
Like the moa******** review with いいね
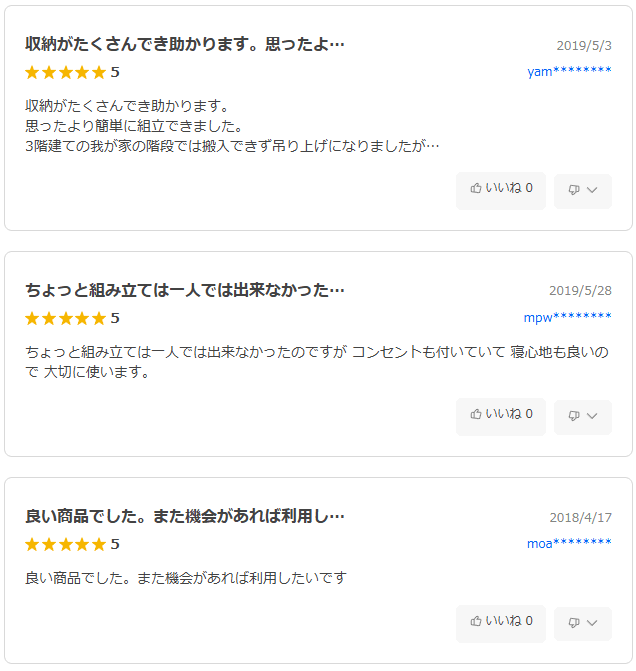(500, 623)
